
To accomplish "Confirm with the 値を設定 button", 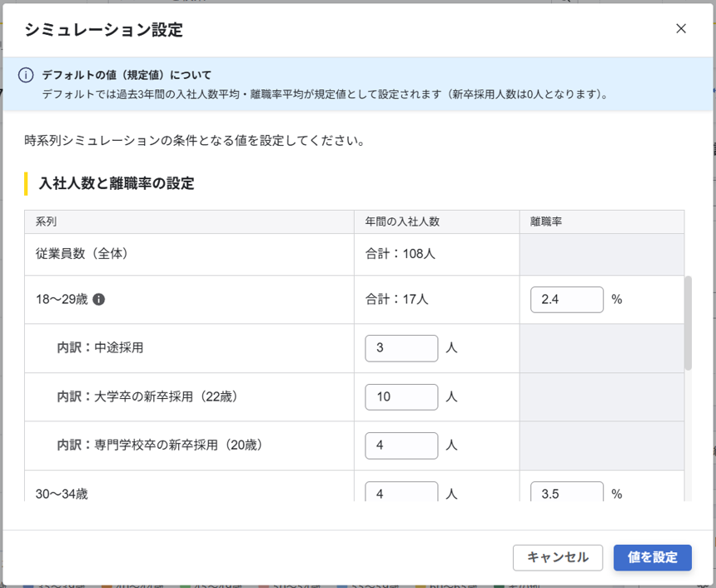I will 652,558.
